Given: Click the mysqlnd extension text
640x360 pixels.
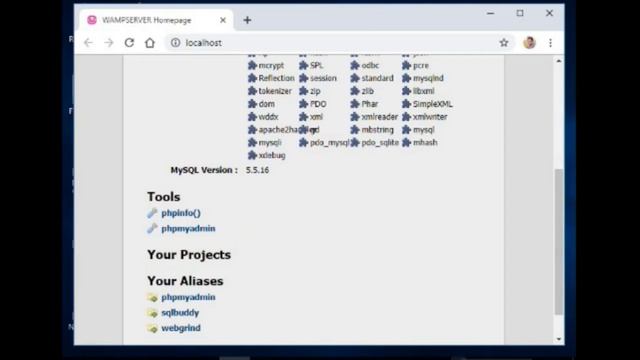Looking at the screenshot, I should (x=428, y=78).
